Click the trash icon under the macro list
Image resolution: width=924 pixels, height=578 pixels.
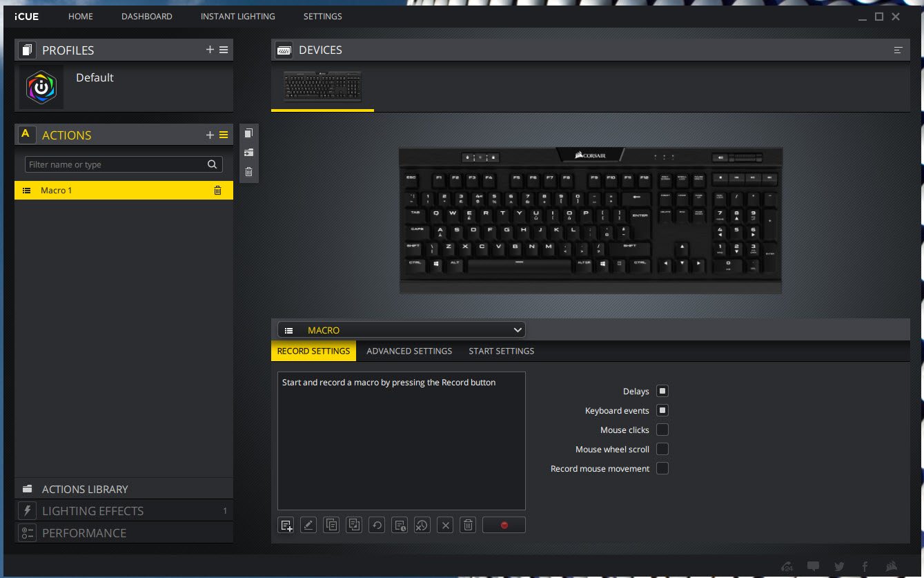click(468, 525)
